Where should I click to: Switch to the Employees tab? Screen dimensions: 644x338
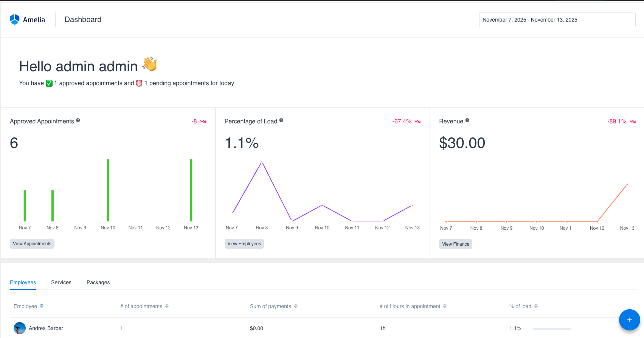(x=23, y=282)
